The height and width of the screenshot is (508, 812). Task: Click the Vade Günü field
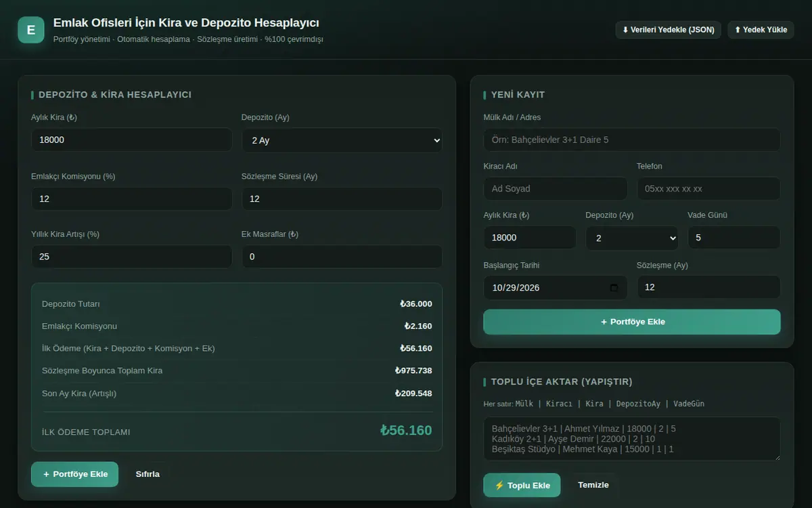734,238
